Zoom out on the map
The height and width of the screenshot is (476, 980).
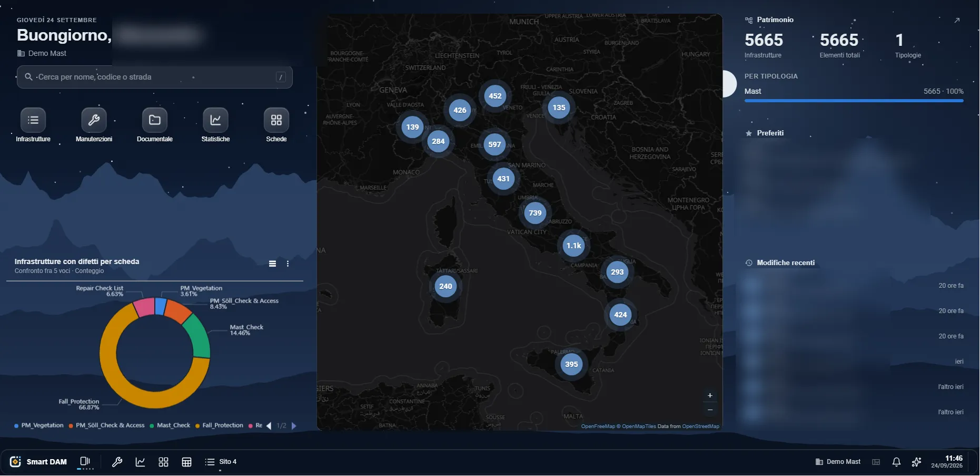(710, 410)
